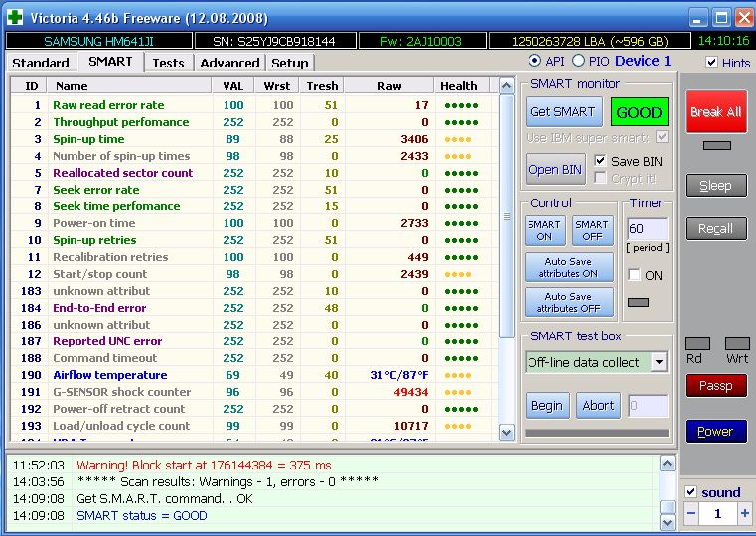Click Auto Save attributes OFF
The height and width of the screenshot is (536, 756).
[569, 302]
